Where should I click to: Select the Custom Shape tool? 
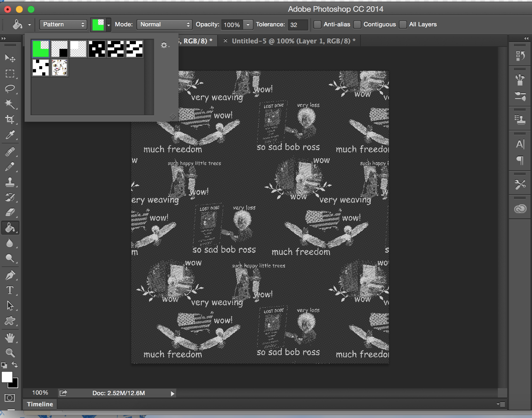tap(10, 321)
